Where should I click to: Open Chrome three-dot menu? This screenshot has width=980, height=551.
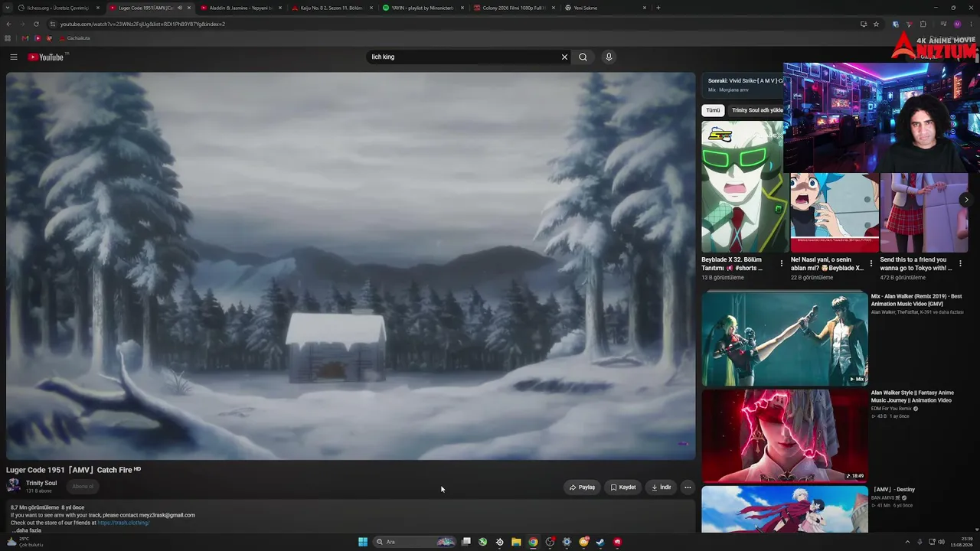pyautogui.click(x=971, y=24)
